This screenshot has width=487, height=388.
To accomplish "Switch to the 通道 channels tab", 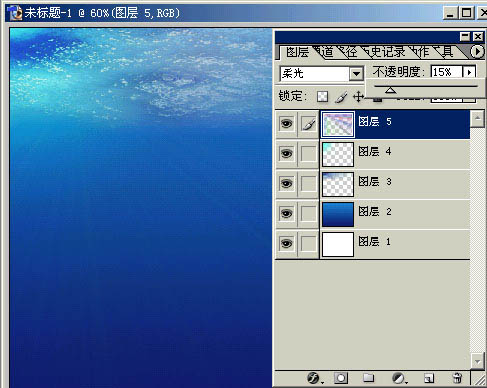I will [325, 52].
